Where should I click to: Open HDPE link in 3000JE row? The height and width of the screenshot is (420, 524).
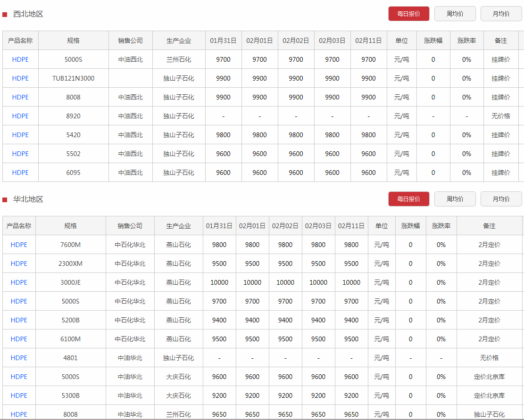[19, 282]
